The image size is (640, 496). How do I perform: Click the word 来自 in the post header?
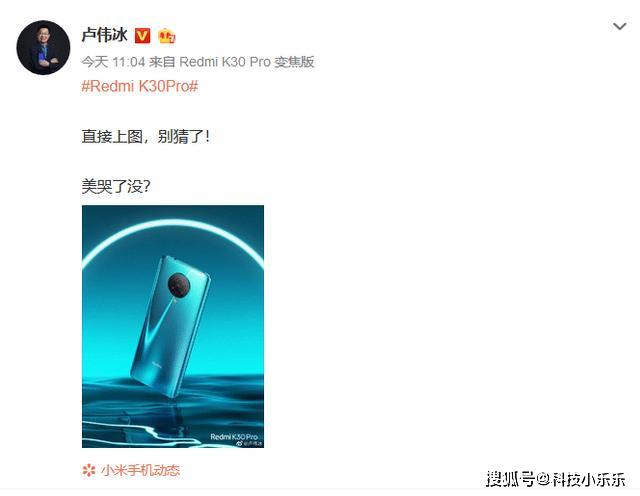click(162, 62)
